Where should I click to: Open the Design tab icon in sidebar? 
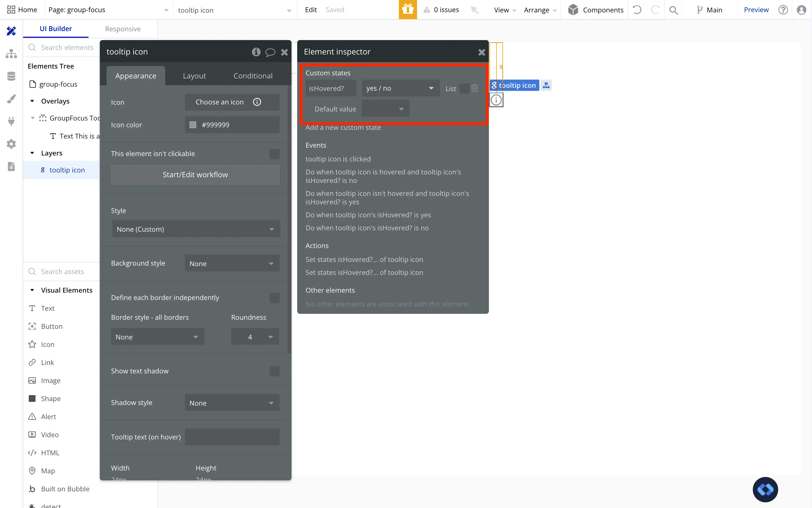click(11, 31)
